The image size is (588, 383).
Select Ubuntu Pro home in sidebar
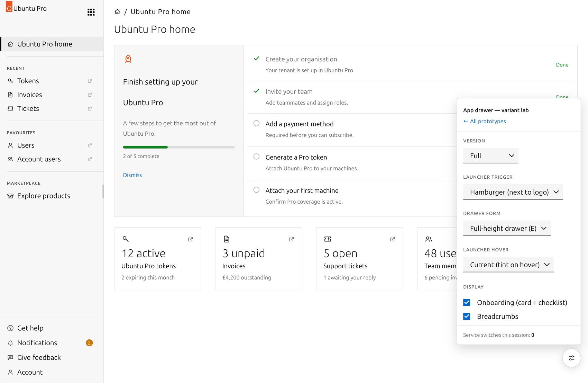coord(52,44)
